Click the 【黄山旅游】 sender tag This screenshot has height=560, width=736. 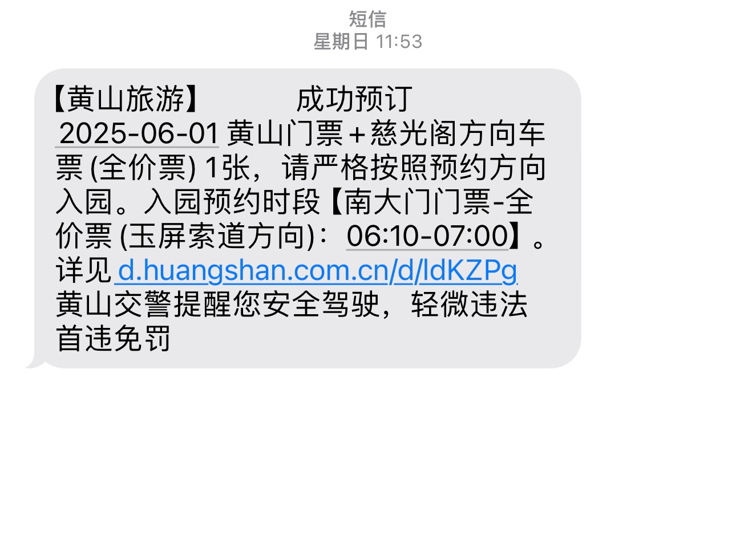[x=125, y=99]
